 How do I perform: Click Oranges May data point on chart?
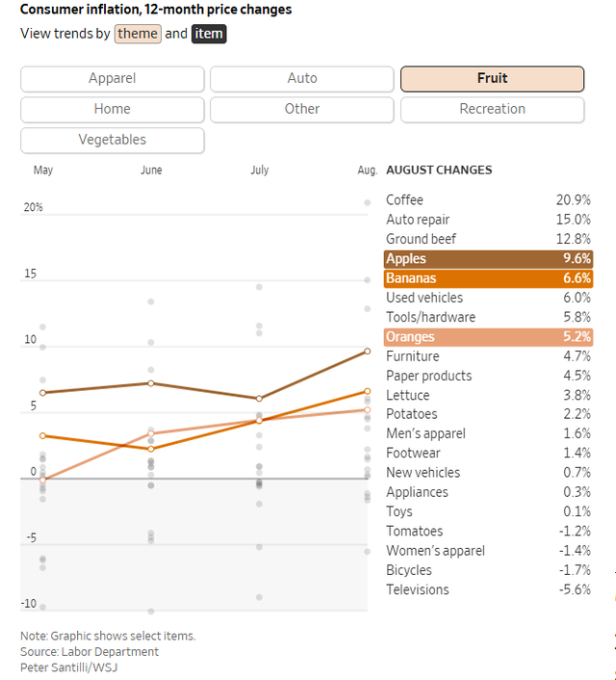coord(42,479)
